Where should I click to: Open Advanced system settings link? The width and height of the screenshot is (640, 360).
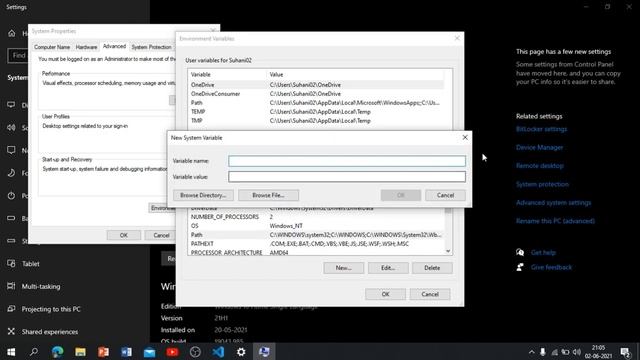(x=553, y=202)
